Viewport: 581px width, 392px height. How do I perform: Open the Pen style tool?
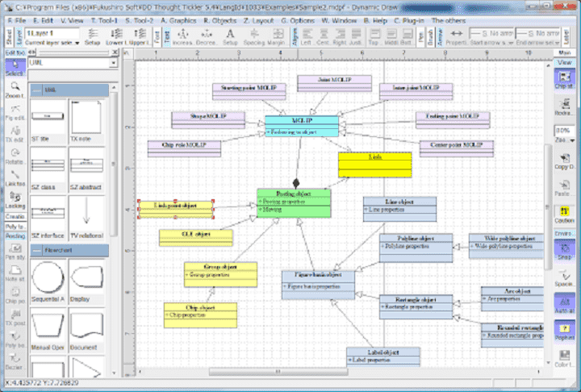coord(15,252)
